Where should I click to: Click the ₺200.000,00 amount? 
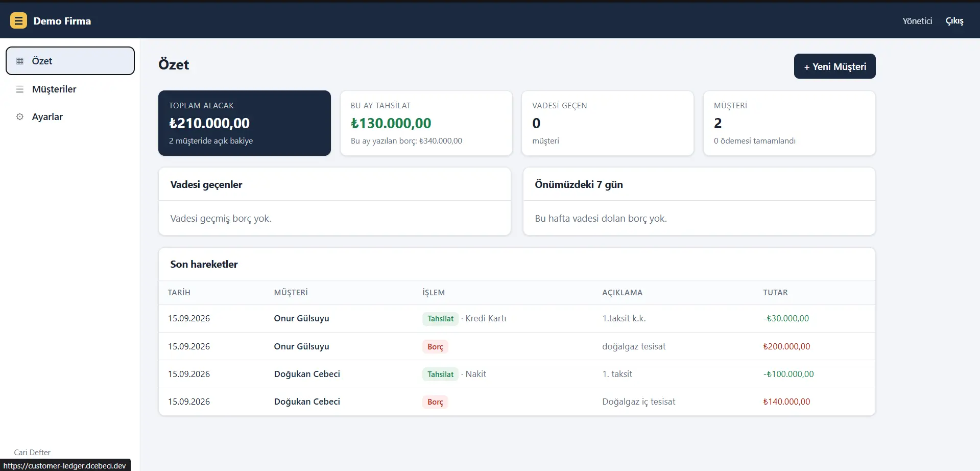click(786, 346)
